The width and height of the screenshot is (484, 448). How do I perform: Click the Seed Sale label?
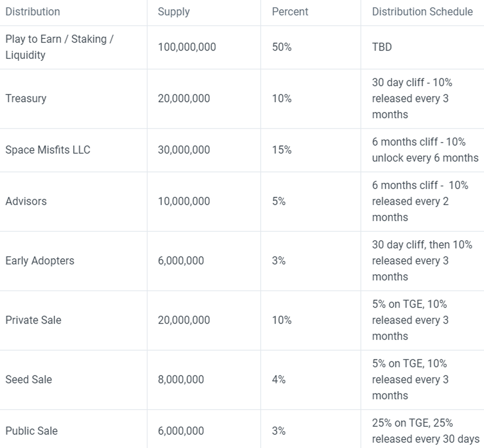[x=28, y=379]
